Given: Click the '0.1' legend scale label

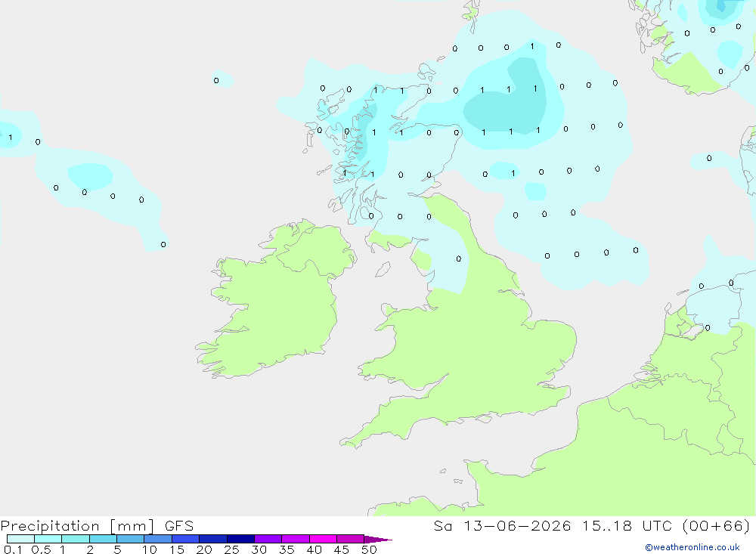Looking at the screenshot, I should point(13,549).
